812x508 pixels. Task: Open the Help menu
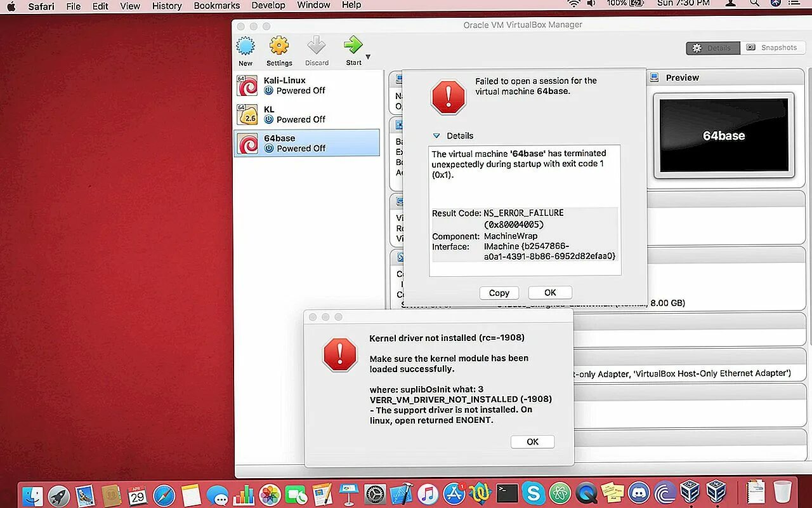tap(351, 6)
